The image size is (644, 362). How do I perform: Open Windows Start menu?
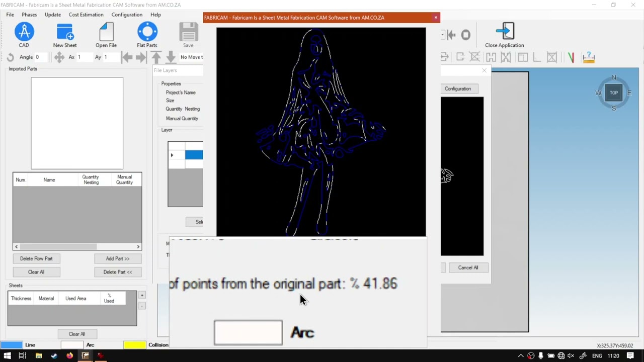coord(8,355)
